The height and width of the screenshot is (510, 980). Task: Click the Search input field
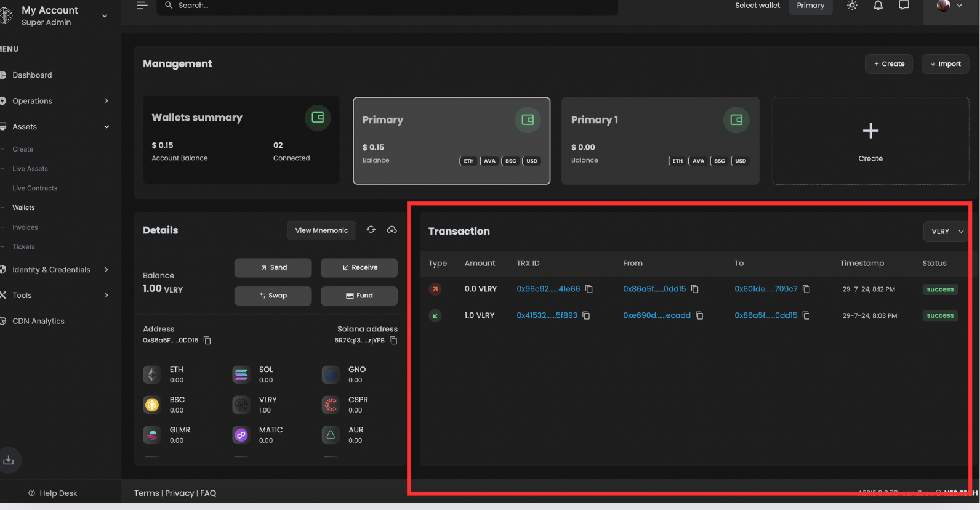pyautogui.click(x=388, y=6)
